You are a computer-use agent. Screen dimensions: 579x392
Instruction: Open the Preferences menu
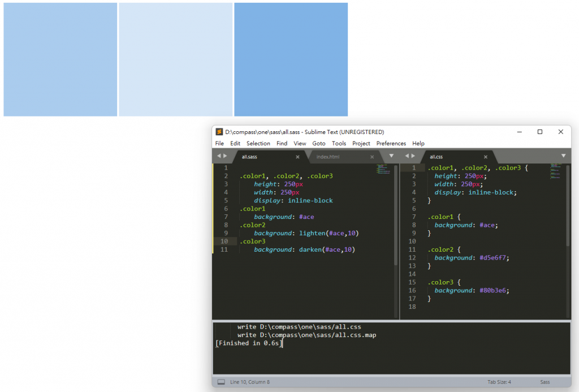point(391,143)
